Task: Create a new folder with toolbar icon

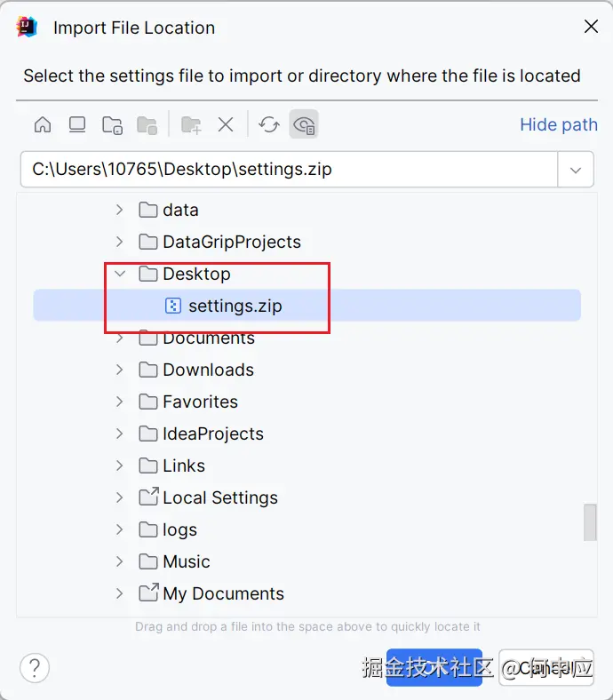Action: click(191, 124)
